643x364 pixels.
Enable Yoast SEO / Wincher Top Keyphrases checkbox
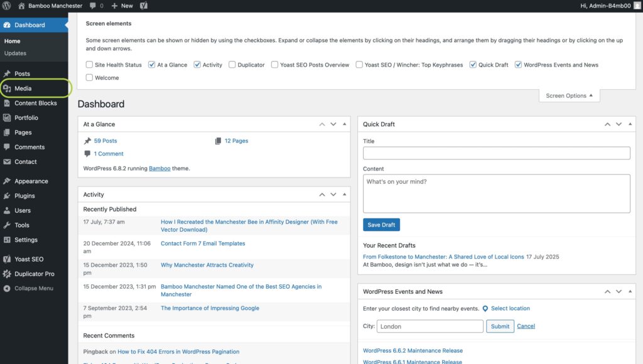coord(359,65)
